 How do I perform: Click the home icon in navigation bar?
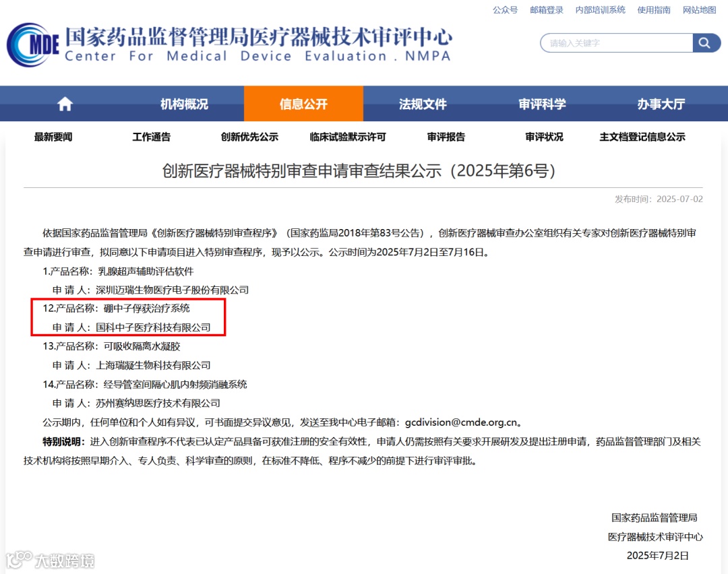pyautogui.click(x=65, y=104)
